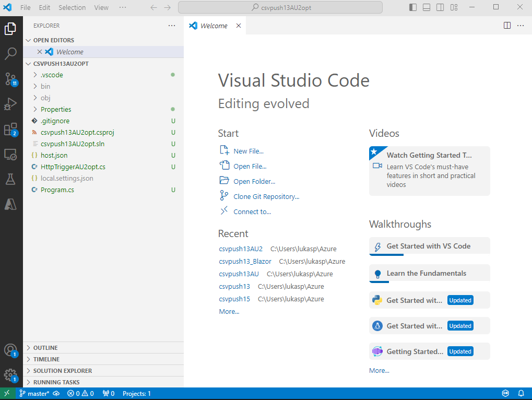Expand the Properties folder

coord(56,109)
